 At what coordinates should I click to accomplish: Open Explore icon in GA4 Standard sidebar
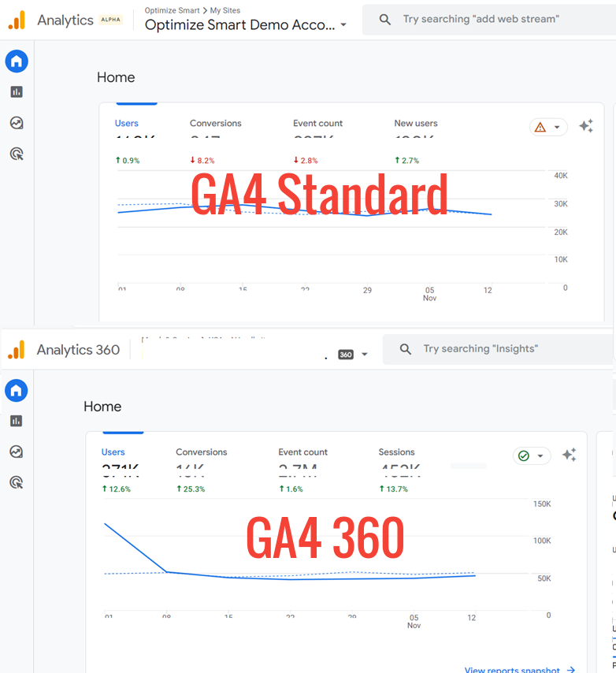(17, 123)
